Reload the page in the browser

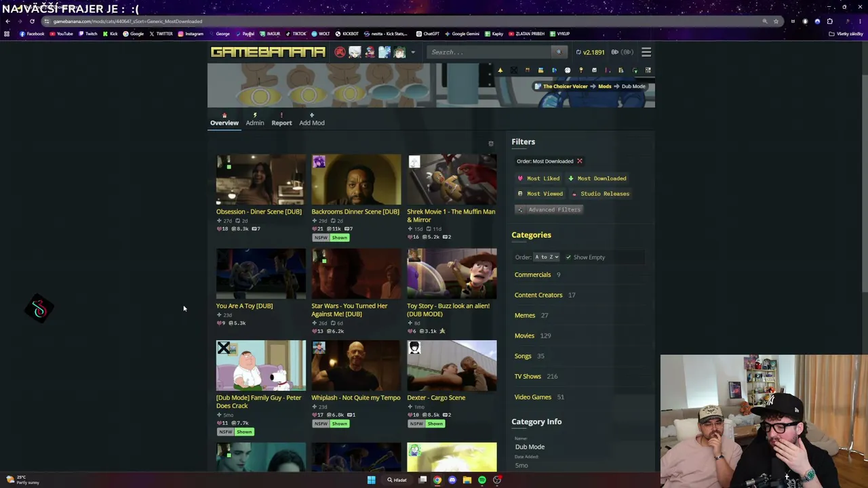[x=32, y=21]
